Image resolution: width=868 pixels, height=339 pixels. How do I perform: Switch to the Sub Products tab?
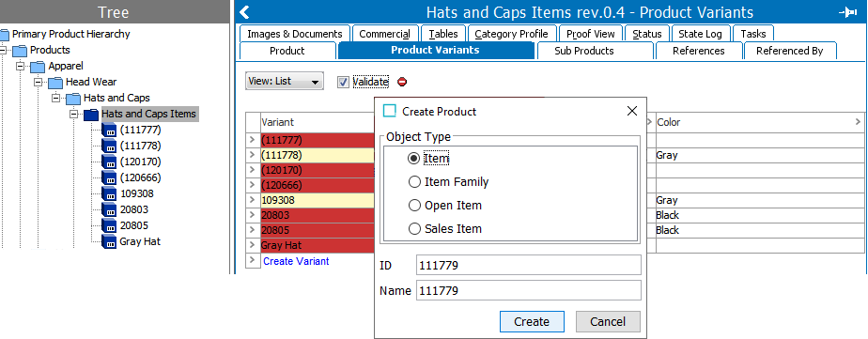click(583, 51)
